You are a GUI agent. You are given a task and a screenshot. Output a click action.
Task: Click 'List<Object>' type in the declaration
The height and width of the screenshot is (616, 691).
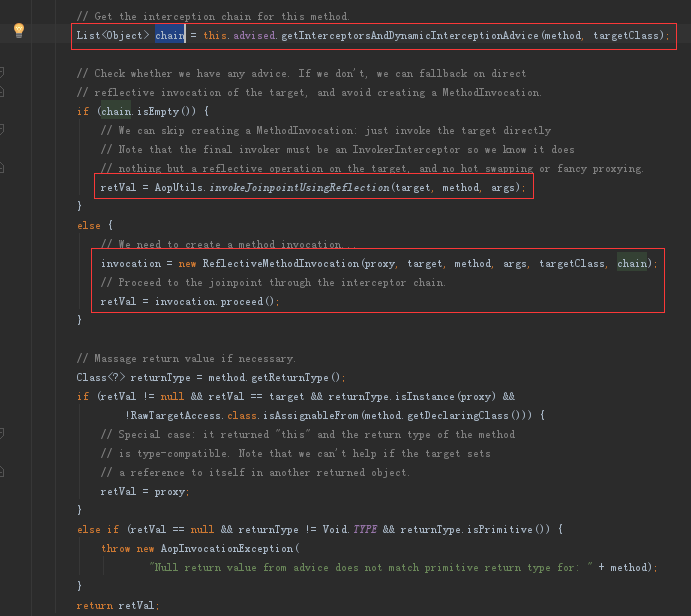click(113, 35)
